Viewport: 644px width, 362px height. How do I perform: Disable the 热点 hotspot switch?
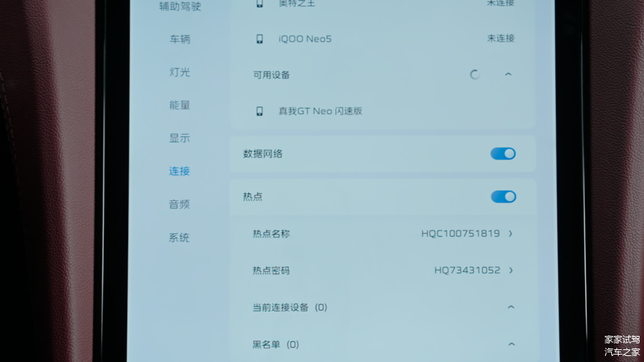coord(503,197)
